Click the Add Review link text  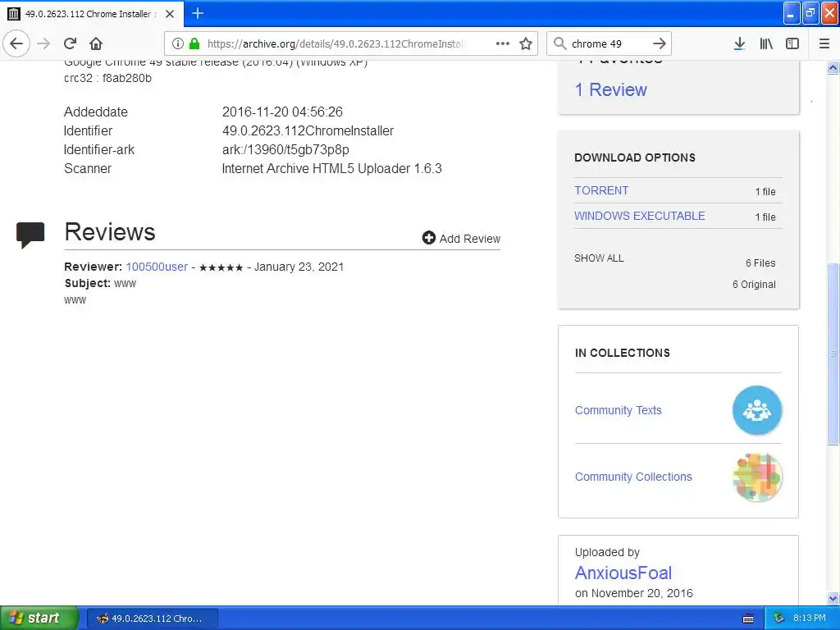point(470,239)
